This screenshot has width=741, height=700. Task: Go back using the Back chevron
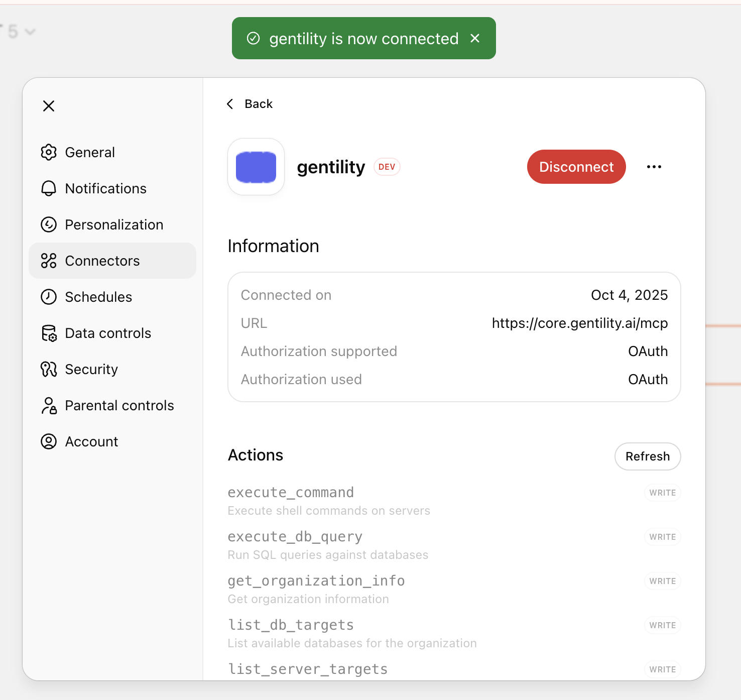tap(230, 104)
